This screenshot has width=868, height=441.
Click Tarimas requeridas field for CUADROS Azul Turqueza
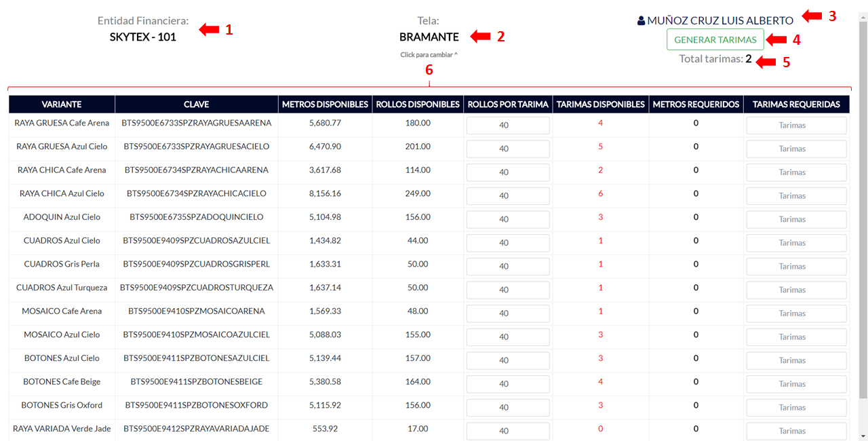[796, 290]
